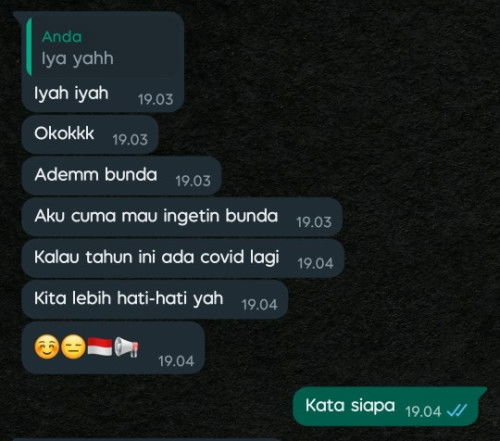Select the "Iyah iyah" message bubble
The image size is (500, 441).
103,62
